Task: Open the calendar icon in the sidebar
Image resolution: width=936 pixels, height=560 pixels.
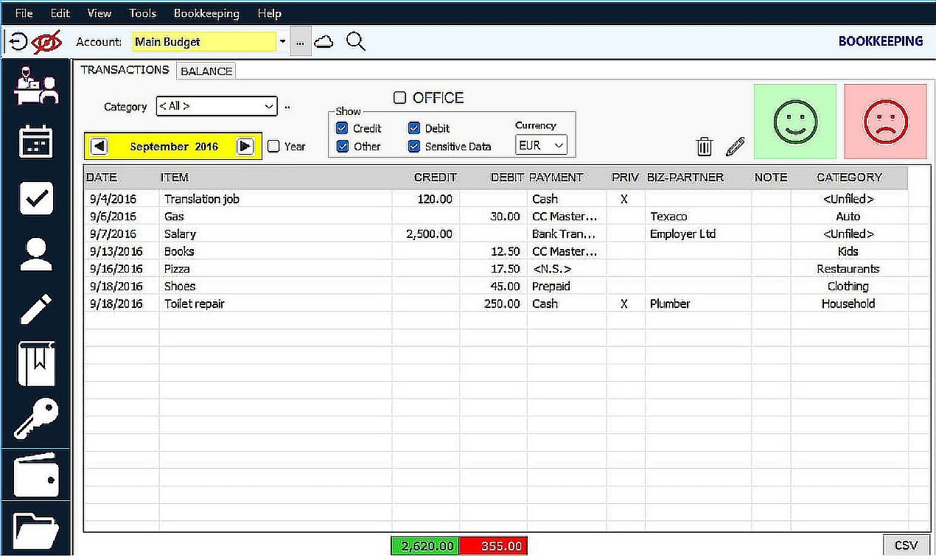Action: pos(36,140)
